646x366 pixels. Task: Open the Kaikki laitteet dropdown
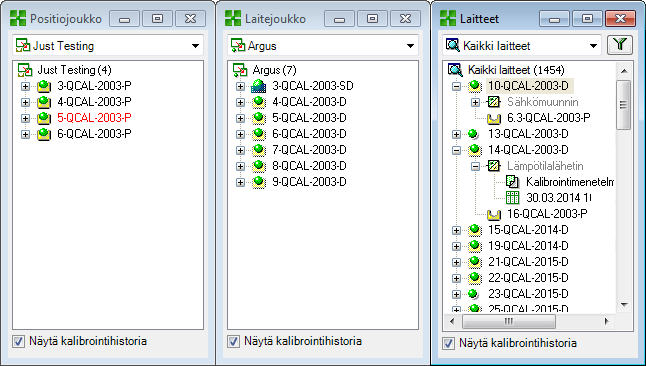pyautogui.click(x=593, y=46)
